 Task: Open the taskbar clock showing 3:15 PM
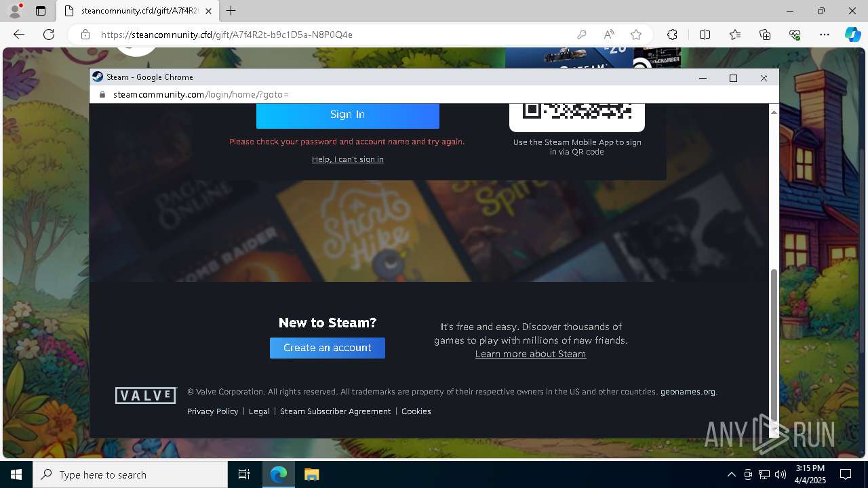(810, 474)
